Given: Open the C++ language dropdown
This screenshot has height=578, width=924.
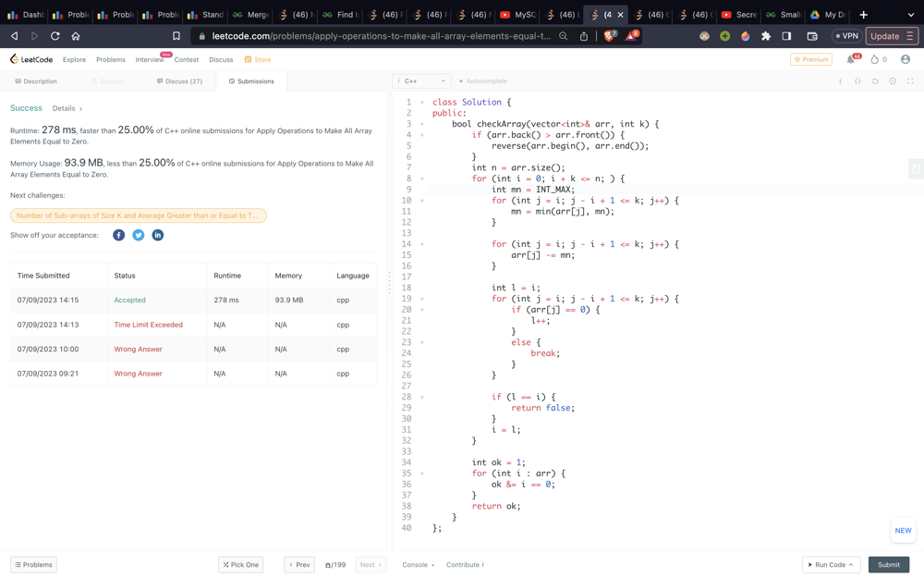Looking at the screenshot, I should [x=421, y=81].
